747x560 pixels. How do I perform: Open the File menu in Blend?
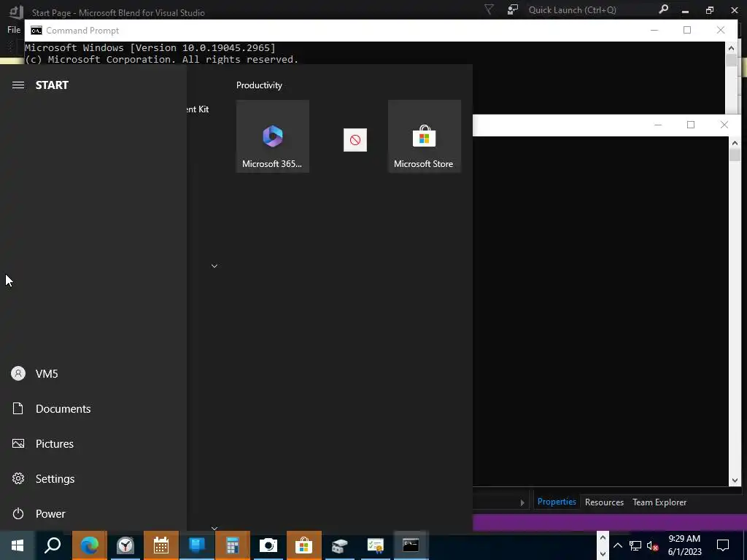tap(14, 29)
